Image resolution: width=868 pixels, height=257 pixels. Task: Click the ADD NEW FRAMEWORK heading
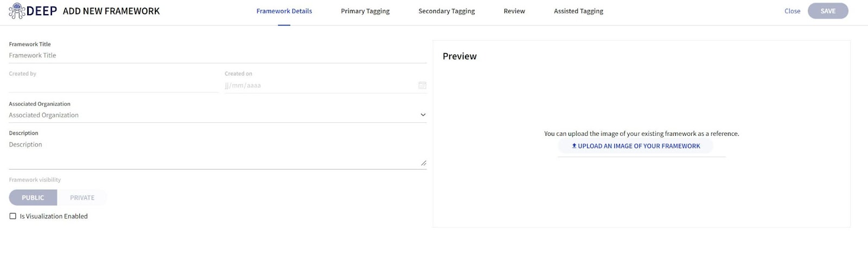tap(111, 11)
